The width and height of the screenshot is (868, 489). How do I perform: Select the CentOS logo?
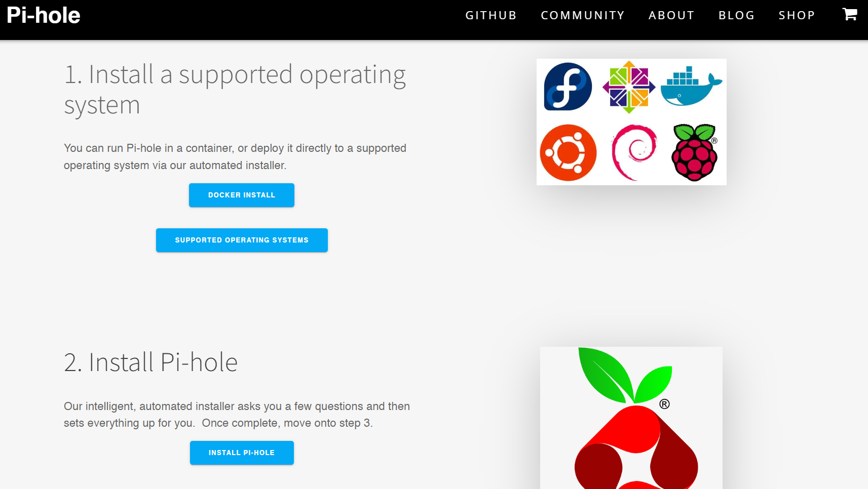tap(630, 87)
